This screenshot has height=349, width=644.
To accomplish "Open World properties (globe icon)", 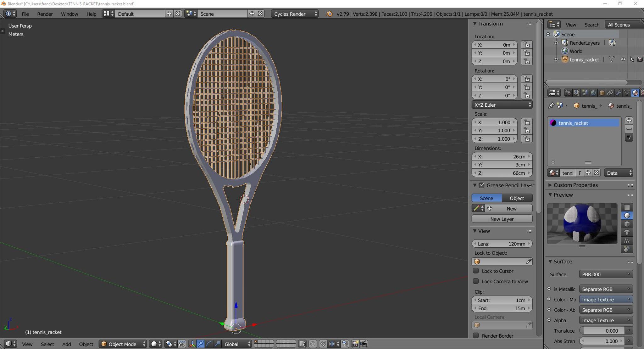I will click(x=593, y=93).
